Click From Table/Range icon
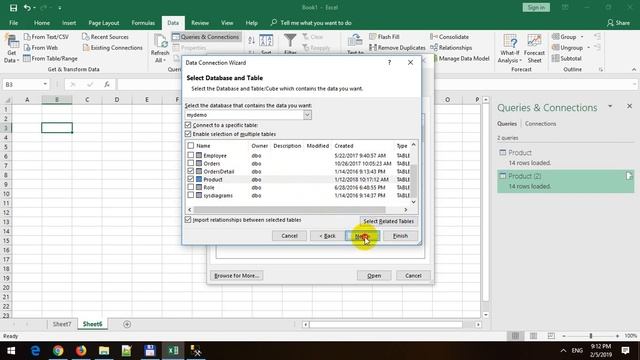The width and height of the screenshot is (640, 360). coord(27,58)
